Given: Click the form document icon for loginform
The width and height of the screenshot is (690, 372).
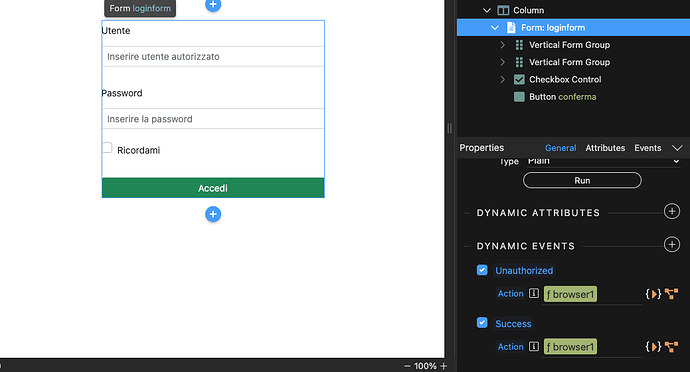Looking at the screenshot, I should (x=511, y=27).
